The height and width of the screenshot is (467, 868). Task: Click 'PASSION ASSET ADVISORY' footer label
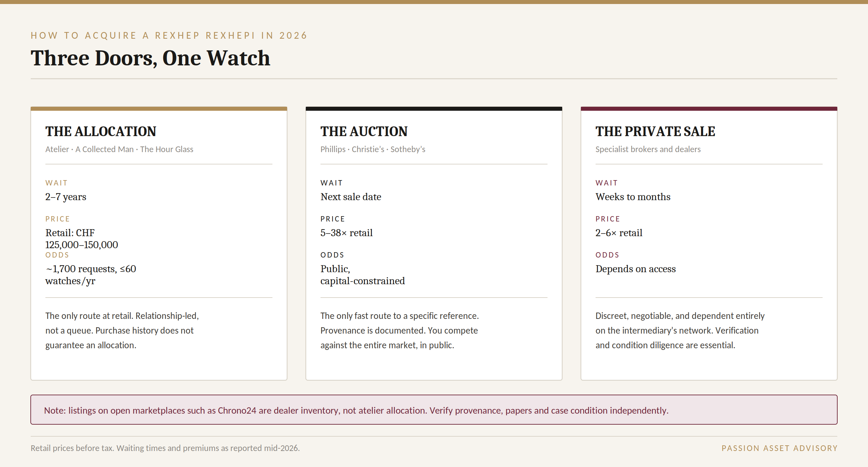tap(780, 448)
